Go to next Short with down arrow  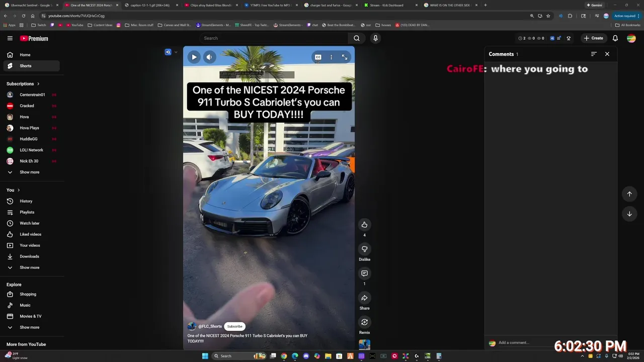629,214
